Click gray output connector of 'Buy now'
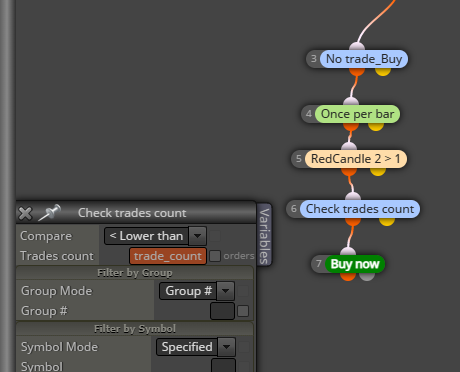The height and width of the screenshot is (372, 460). click(x=367, y=276)
